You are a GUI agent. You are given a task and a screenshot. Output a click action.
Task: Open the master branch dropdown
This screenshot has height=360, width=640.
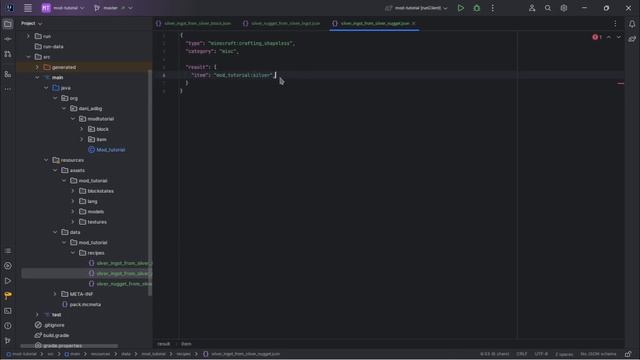[113, 8]
